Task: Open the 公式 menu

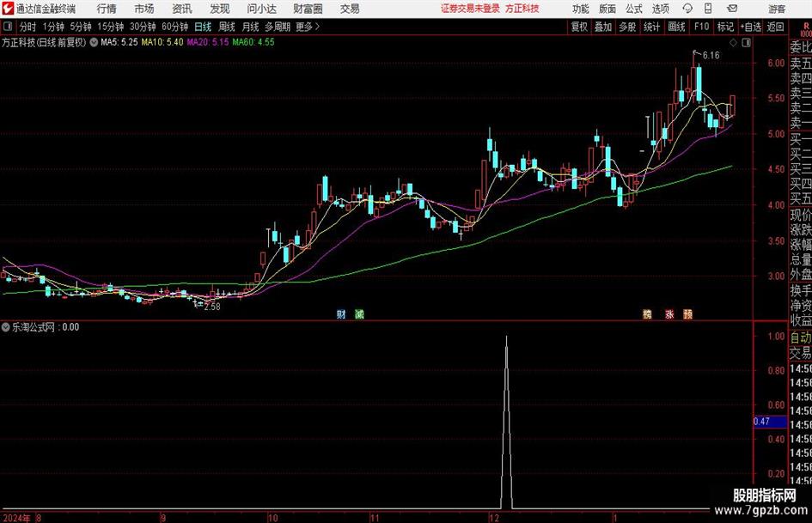Action: (x=634, y=9)
